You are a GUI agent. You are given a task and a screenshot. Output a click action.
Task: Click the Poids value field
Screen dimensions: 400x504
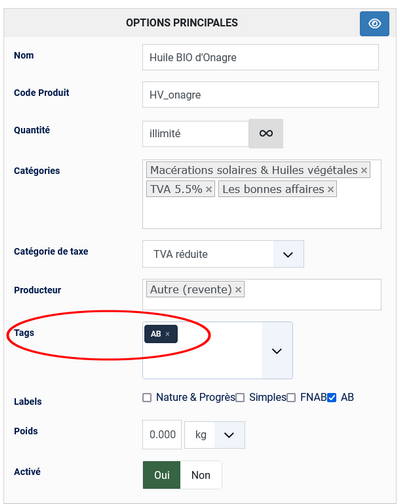162,435
